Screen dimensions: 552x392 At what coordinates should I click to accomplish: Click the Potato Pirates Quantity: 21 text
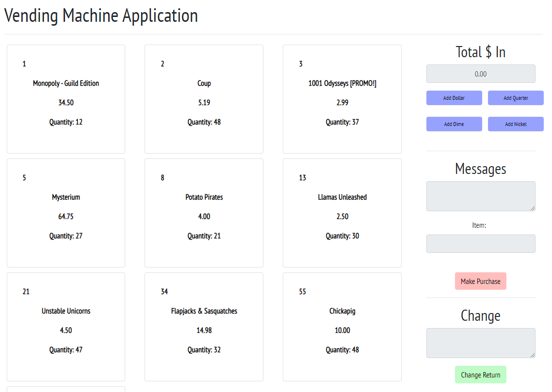click(204, 236)
